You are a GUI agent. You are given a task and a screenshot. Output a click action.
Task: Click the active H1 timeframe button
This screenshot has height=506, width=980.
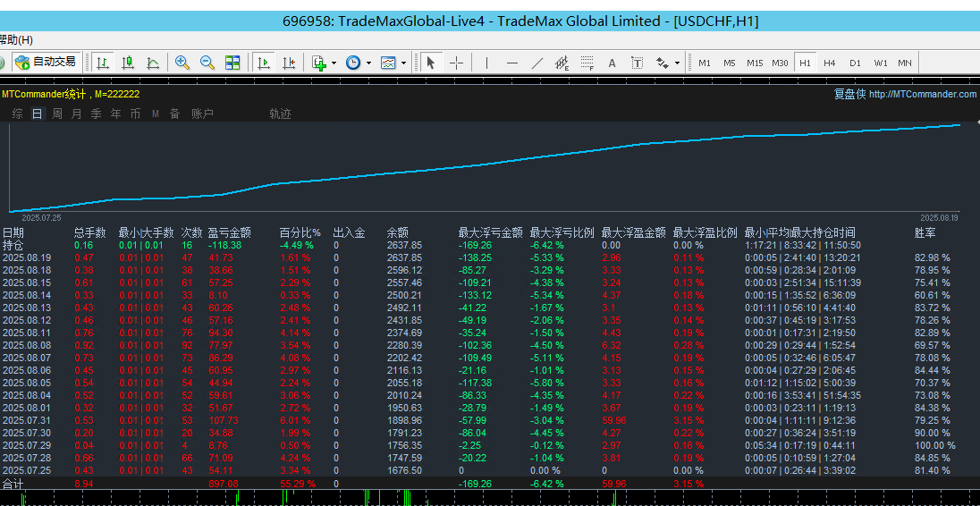pos(805,63)
